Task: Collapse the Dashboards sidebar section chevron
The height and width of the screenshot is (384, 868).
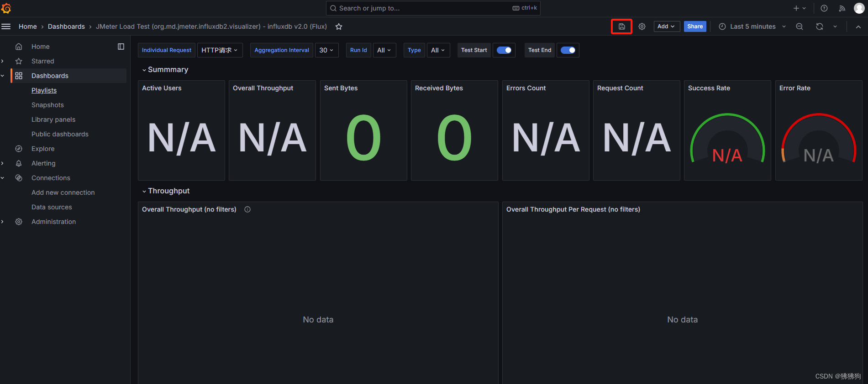Action: pos(3,76)
